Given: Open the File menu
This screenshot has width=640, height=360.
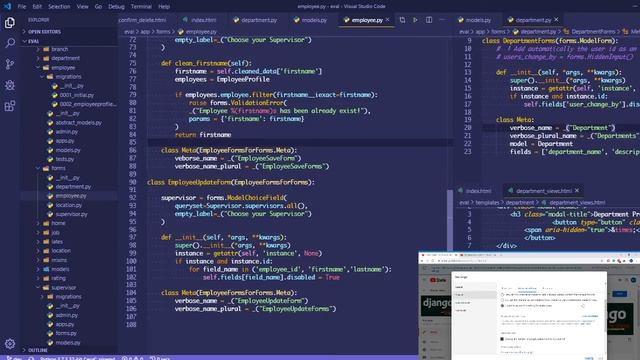Looking at the screenshot, I should [22, 7].
